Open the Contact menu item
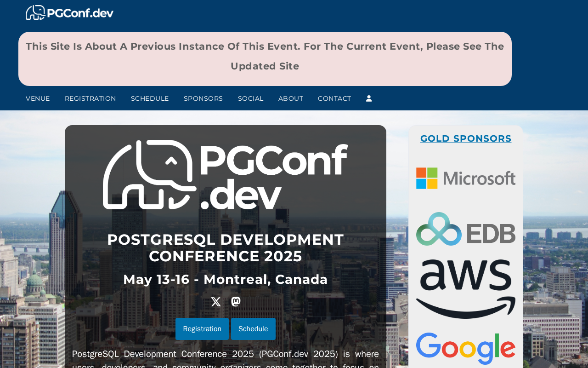This screenshot has height=368, width=588. point(334,98)
